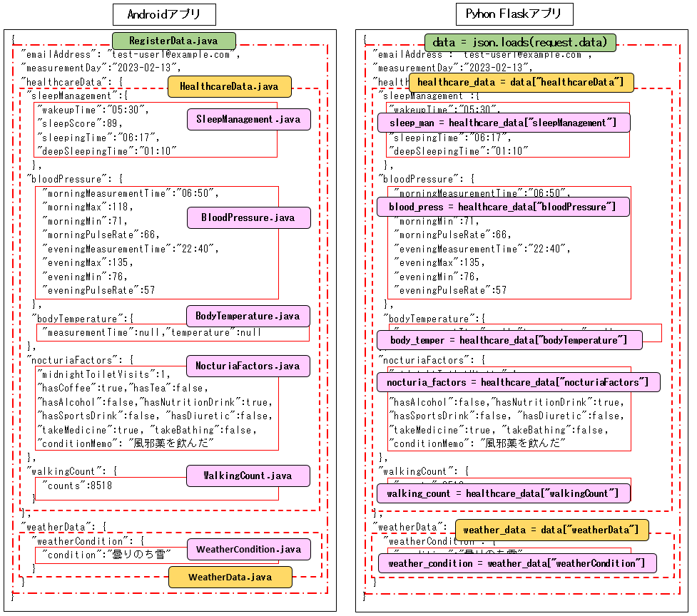Click hasAlcohol line in Flask panel
This screenshot has height=616, width=697.
click(x=507, y=402)
